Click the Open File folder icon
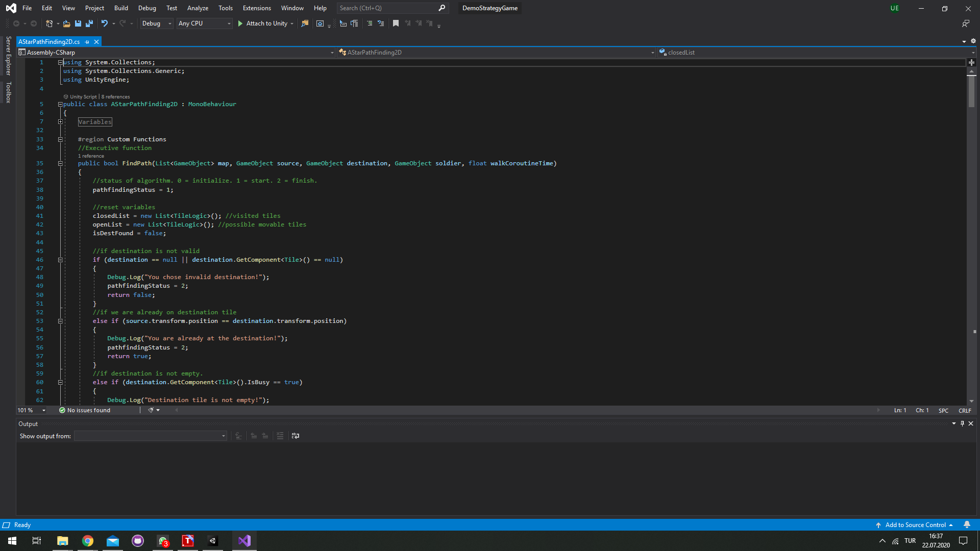980x551 pixels. tap(66, 23)
